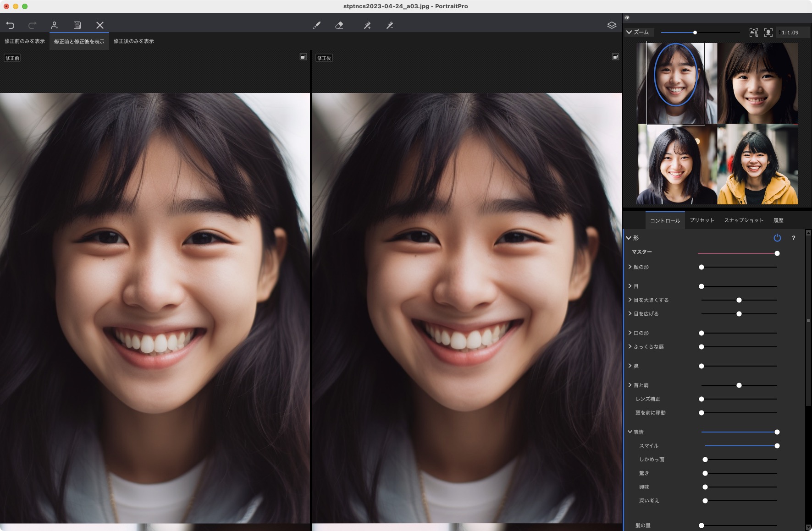
Task: Switch to the プリセット tab
Action: (702, 220)
